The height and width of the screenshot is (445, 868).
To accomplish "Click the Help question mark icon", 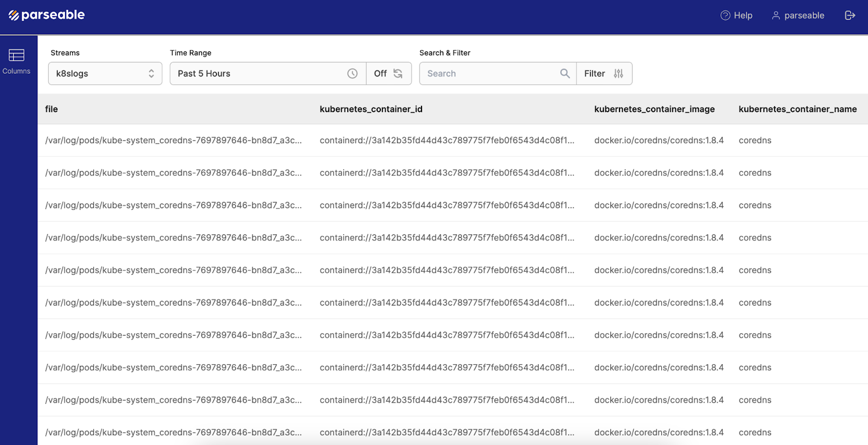I will (x=725, y=16).
